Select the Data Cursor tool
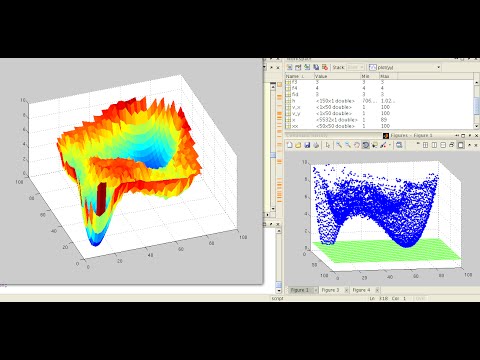 (375, 145)
